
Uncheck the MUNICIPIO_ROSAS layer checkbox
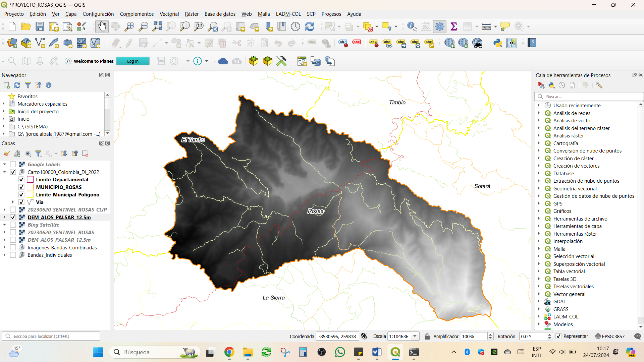tap(21, 187)
